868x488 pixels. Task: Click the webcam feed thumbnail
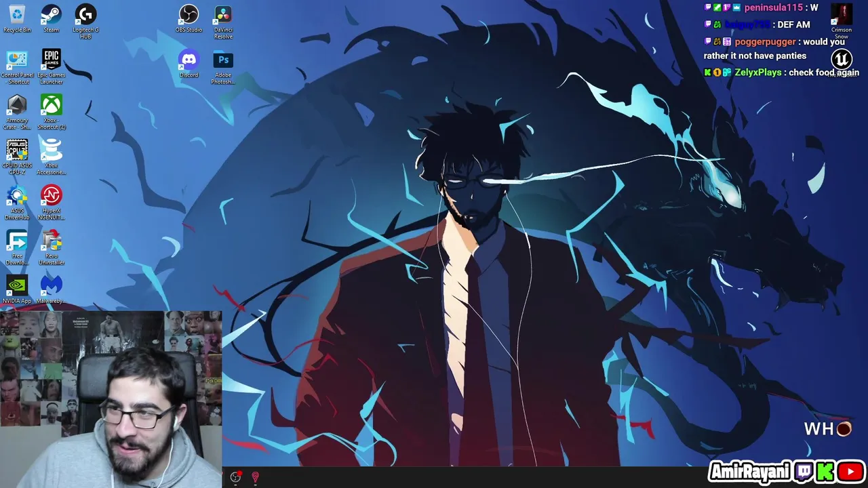coord(111,399)
